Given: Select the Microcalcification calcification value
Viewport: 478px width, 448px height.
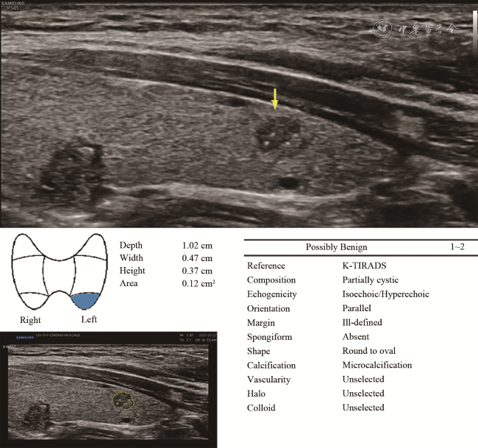Looking at the screenshot, I should pos(377,365).
